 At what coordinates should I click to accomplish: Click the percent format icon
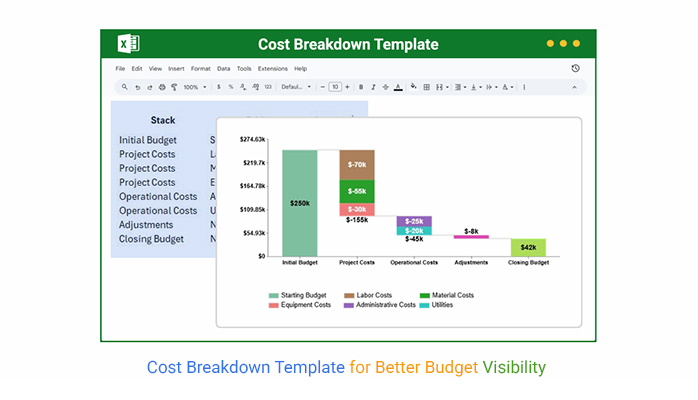(231, 87)
